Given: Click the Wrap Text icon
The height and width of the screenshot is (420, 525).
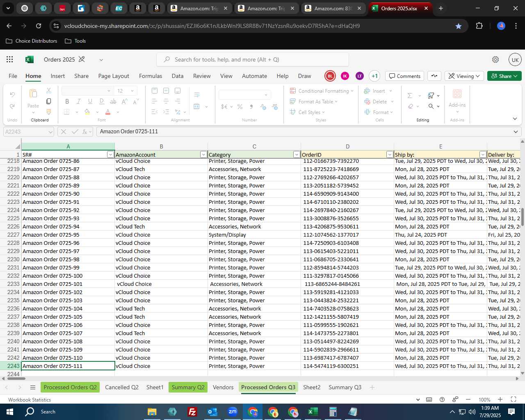Looking at the screenshot, I should click(197, 95).
